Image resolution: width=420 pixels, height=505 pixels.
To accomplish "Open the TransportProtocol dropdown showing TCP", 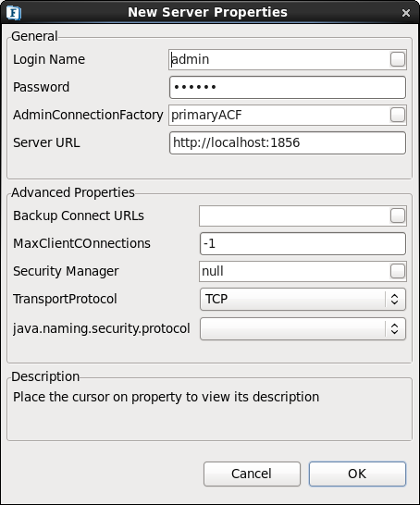I will click(x=303, y=299).
